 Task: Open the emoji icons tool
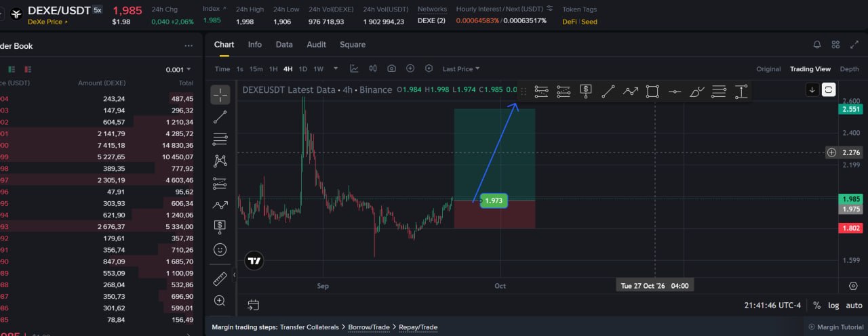coord(220,249)
